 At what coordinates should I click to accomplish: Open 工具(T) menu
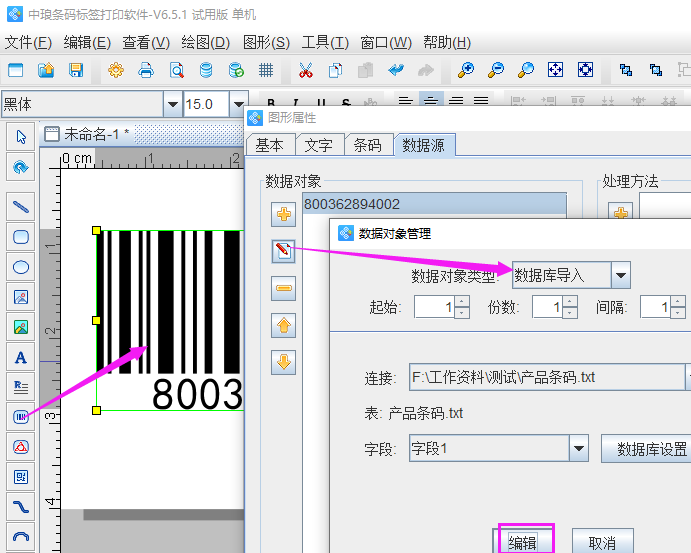325,43
